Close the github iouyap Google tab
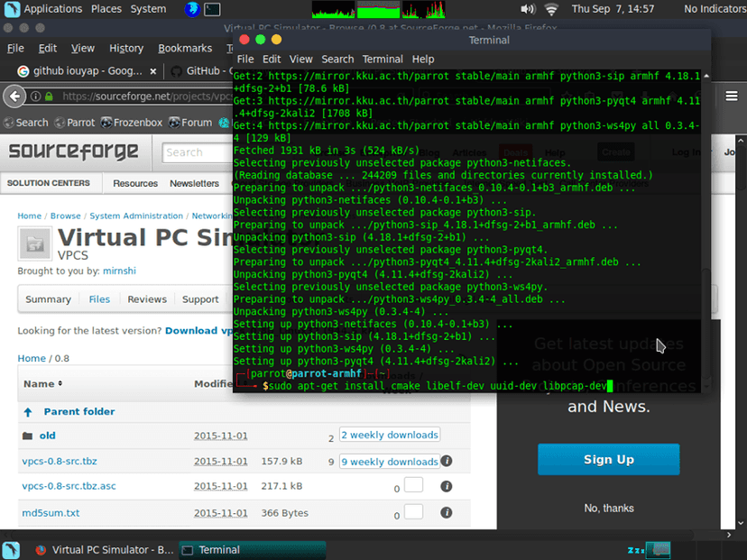This screenshot has height=560, width=747. coord(153,71)
